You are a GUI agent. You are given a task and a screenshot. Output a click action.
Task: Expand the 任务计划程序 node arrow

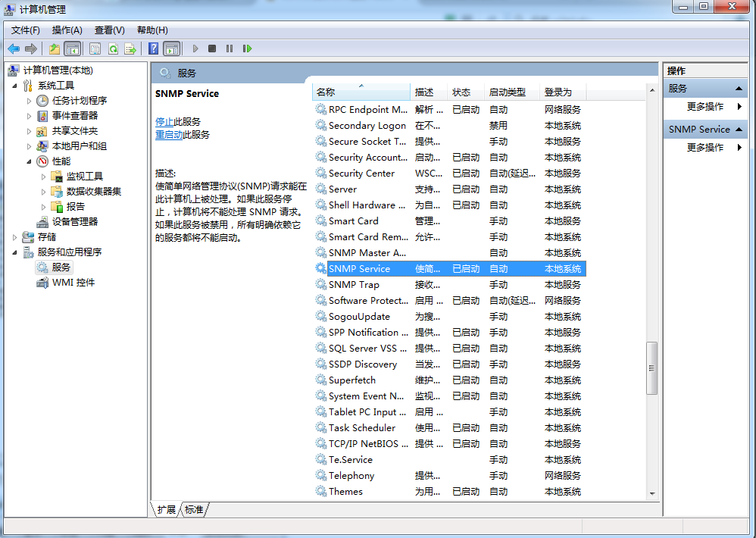pos(29,101)
